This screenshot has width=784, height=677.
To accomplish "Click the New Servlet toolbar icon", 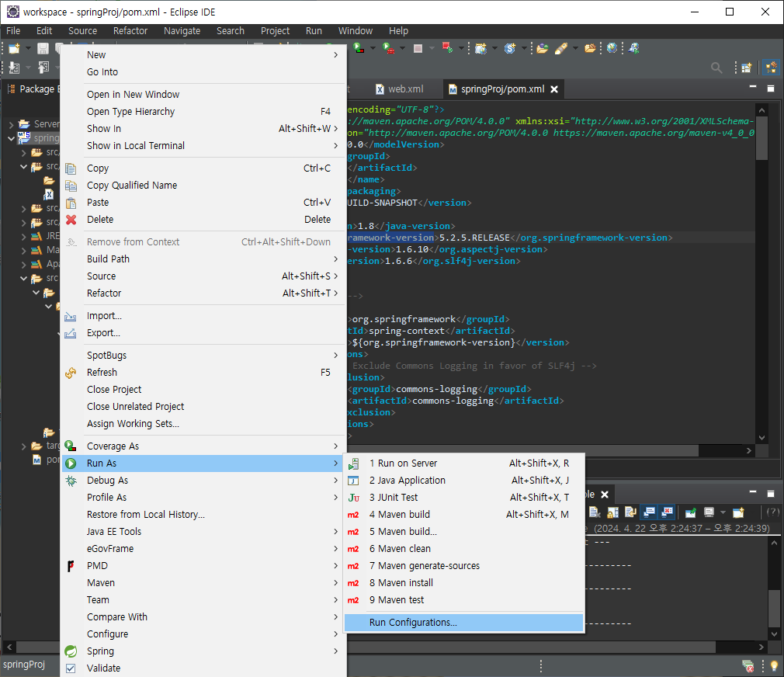I will [510, 48].
